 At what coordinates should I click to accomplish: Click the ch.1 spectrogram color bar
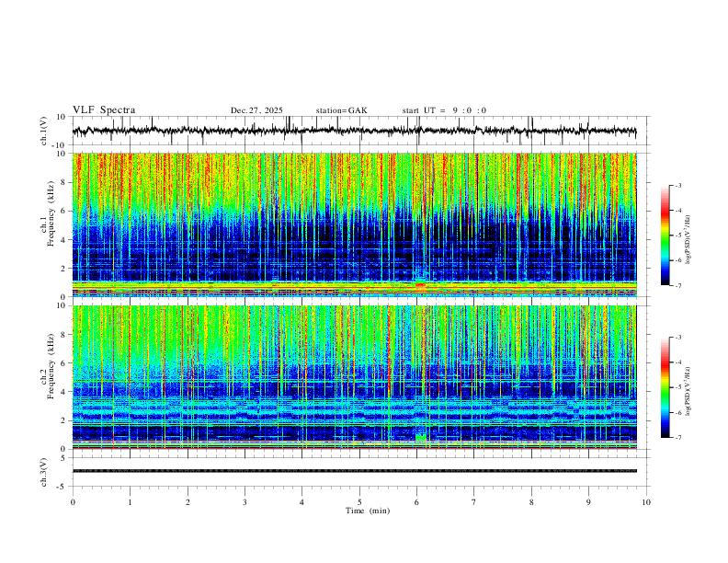(x=665, y=236)
